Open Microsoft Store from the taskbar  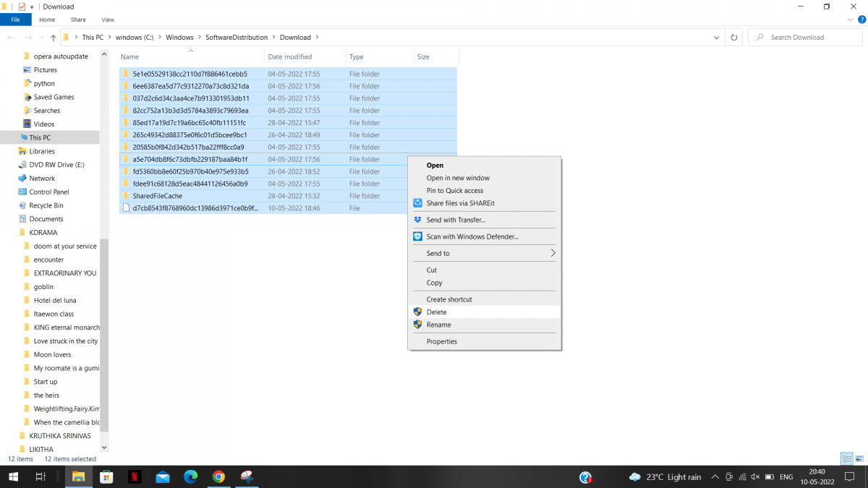tap(106, 477)
